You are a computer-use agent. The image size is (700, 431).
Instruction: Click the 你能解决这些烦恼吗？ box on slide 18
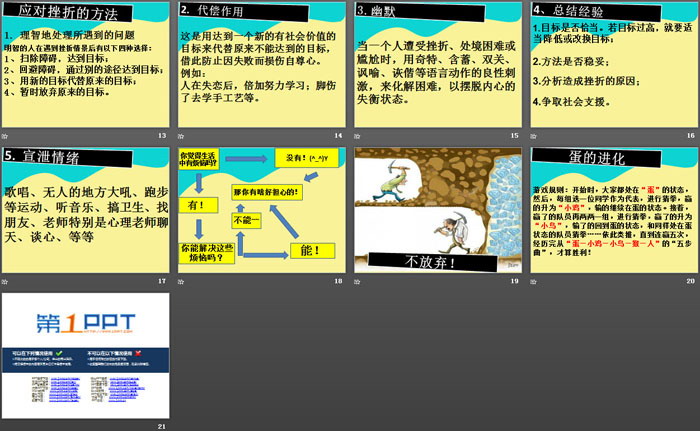pos(207,253)
